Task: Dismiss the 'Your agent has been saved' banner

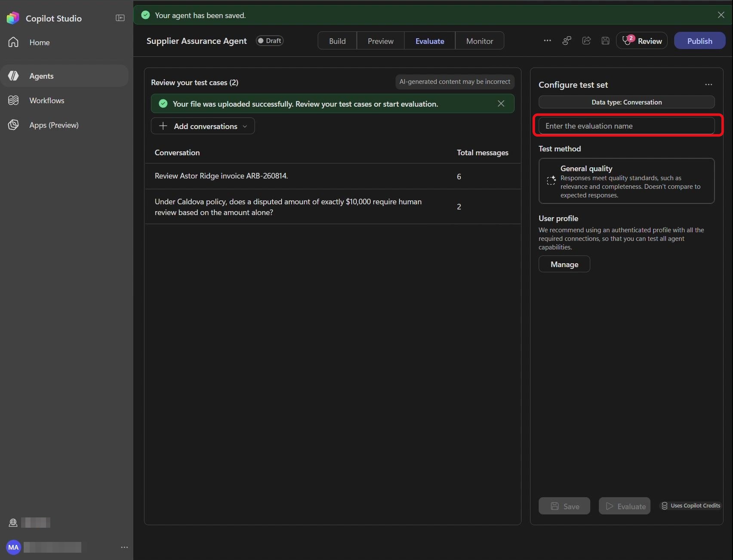Action: point(721,15)
